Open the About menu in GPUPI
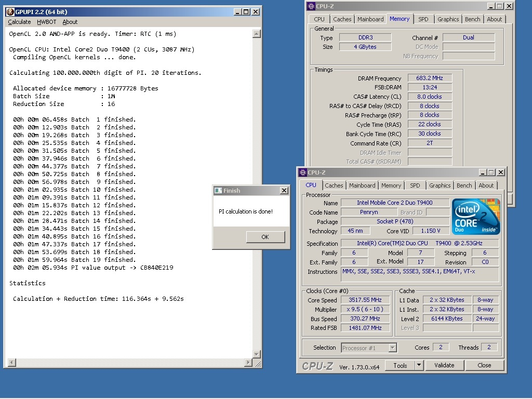 click(70, 22)
